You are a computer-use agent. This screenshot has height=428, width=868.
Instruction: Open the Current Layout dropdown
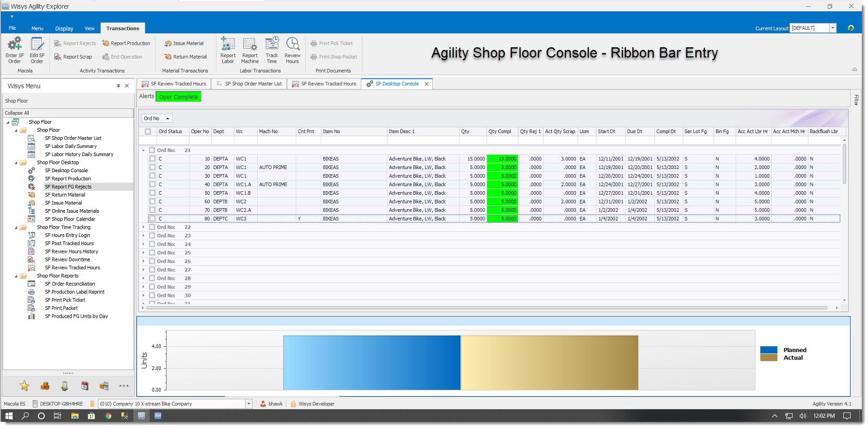[833, 28]
